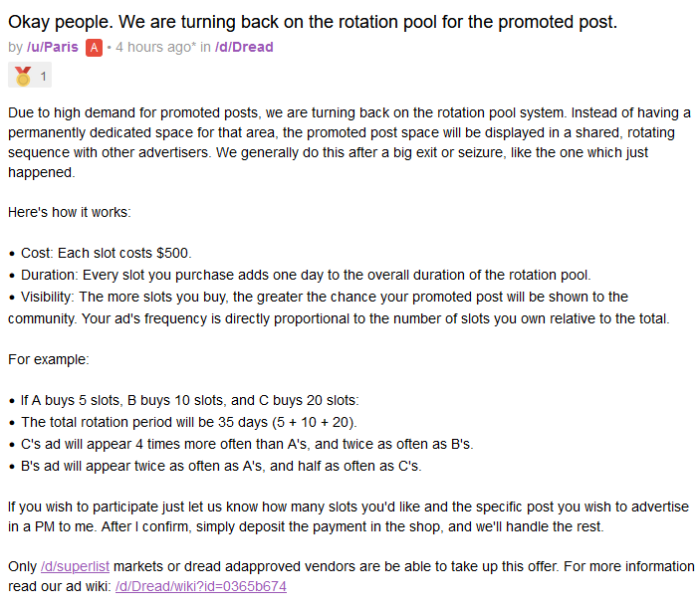Click the "4 hours ago" timestamp

pyautogui.click(x=155, y=47)
